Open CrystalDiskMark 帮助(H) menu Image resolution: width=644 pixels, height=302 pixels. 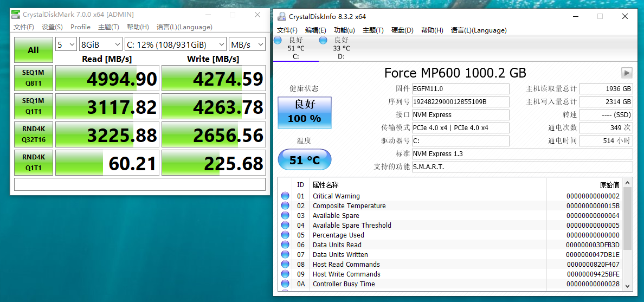coord(138,27)
